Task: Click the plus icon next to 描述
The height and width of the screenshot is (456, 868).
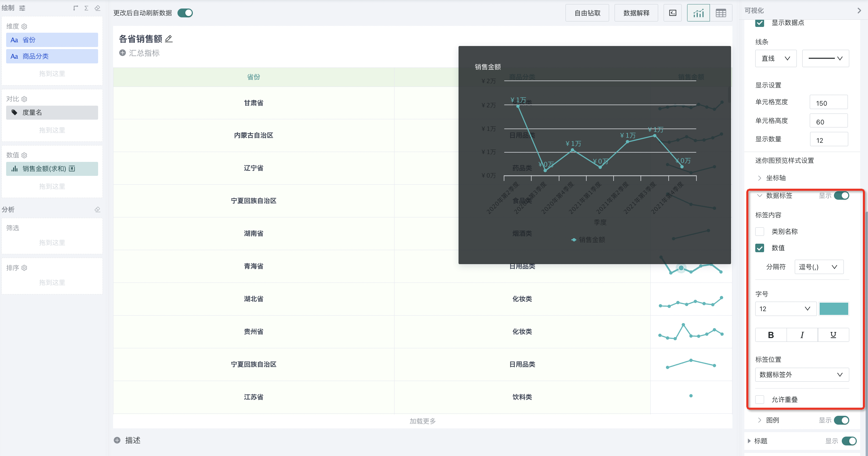Action: pos(117,440)
